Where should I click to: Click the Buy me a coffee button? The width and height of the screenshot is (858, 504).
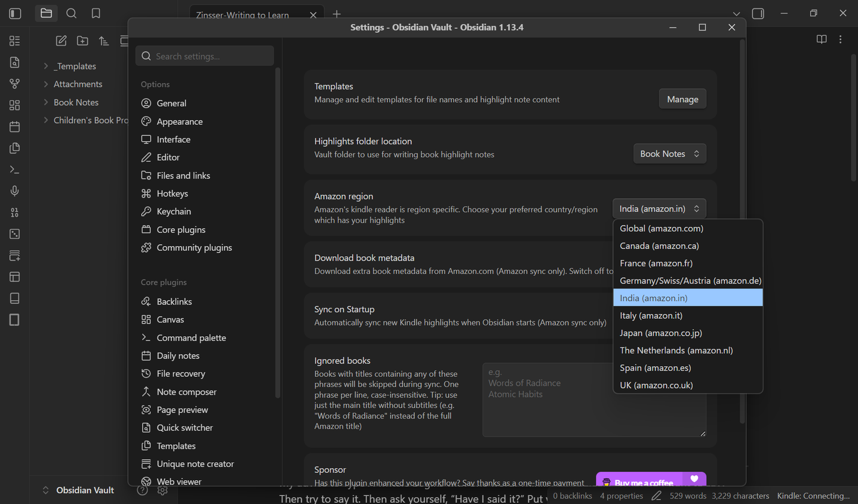[651, 480]
